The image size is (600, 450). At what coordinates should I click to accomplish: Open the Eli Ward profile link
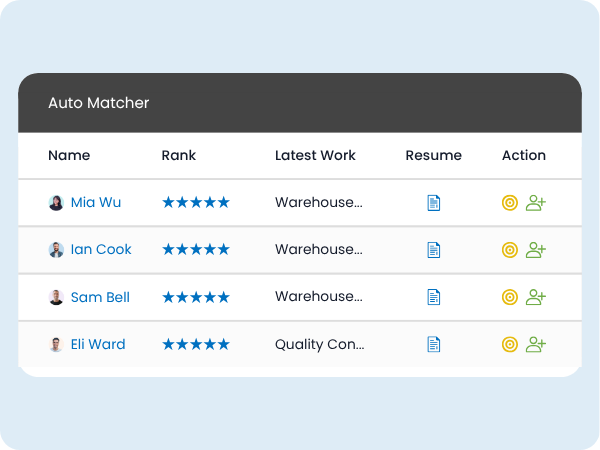pos(98,344)
